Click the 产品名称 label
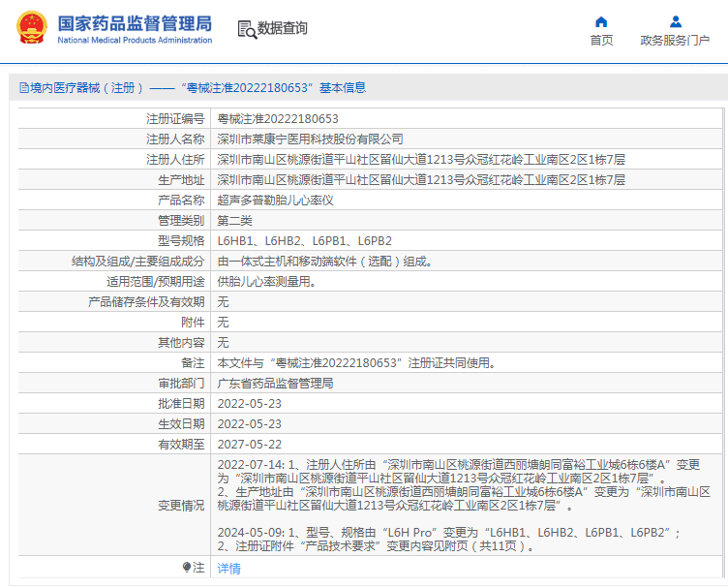The height and width of the screenshot is (588, 728). click(x=181, y=201)
